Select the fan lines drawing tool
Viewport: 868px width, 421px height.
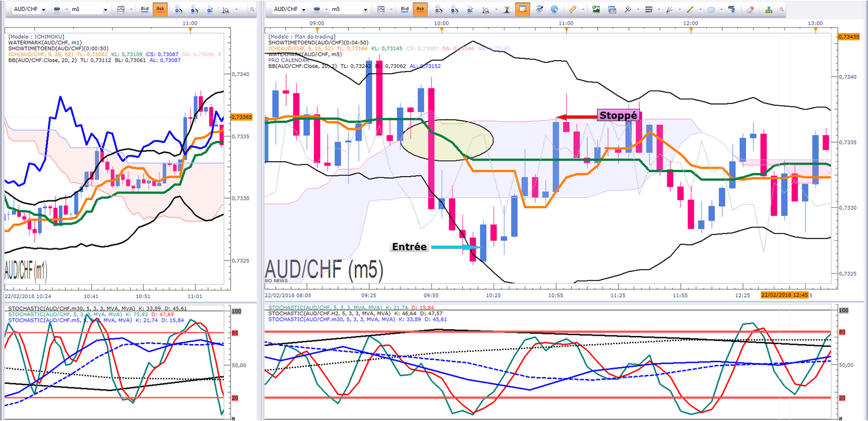point(669,9)
